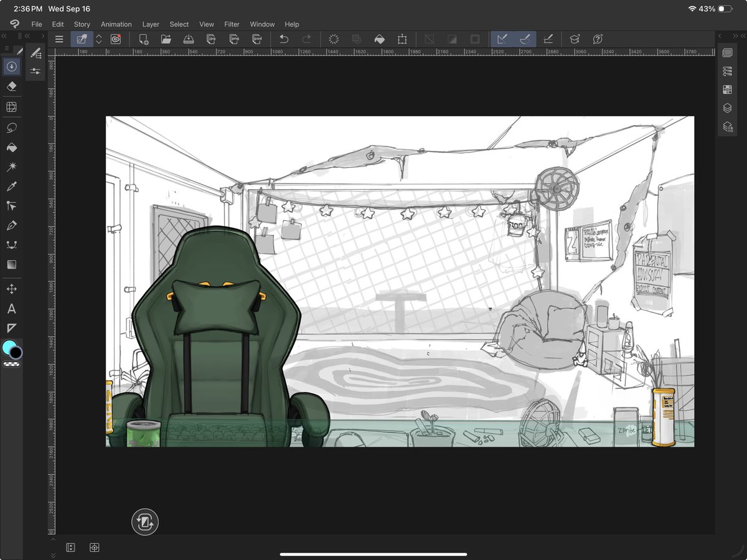Open the Animation menu
The height and width of the screenshot is (560, 747).
click(x=116, y=24)
